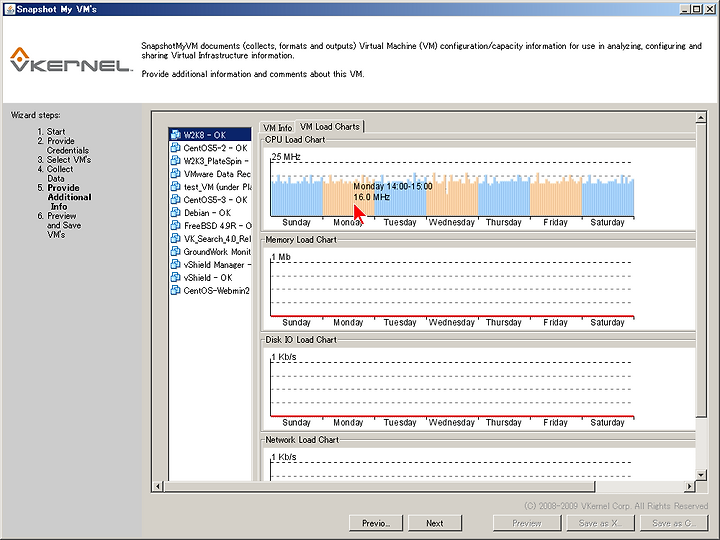Choose the Debian - OK entry
720x540 pixels.
(x=210, y=213)
